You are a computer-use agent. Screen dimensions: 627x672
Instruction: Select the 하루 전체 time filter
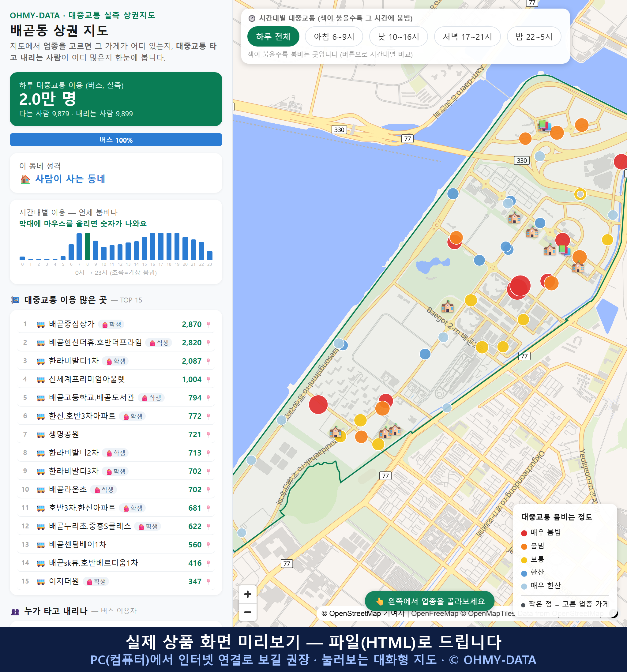273,36
